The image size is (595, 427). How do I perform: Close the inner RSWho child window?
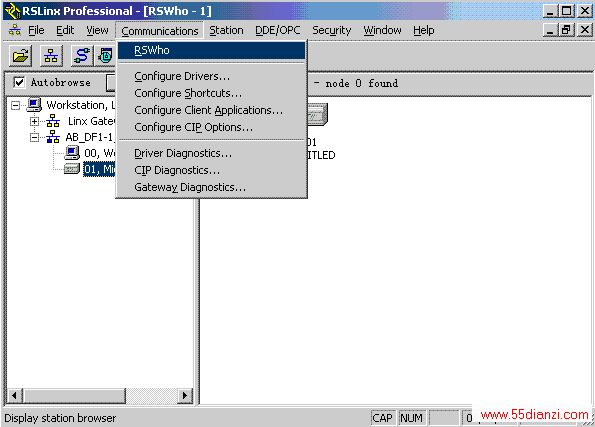[585, 30]
